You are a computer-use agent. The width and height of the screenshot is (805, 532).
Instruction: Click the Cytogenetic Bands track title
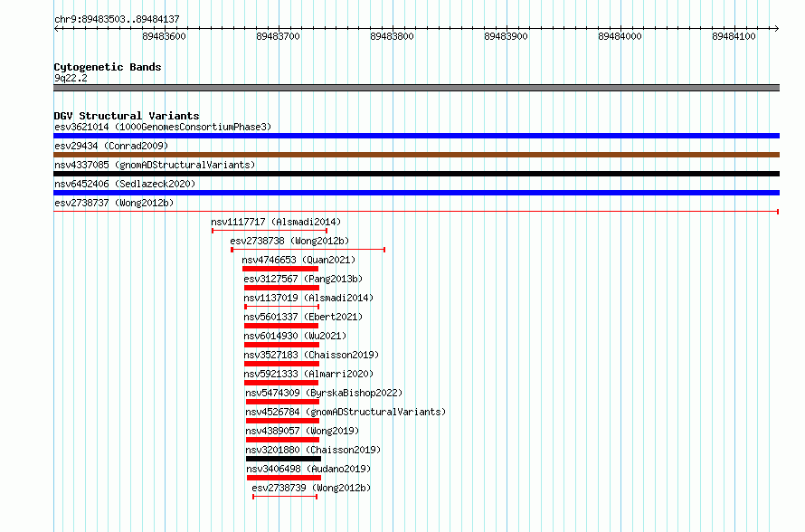pos(108,67)
